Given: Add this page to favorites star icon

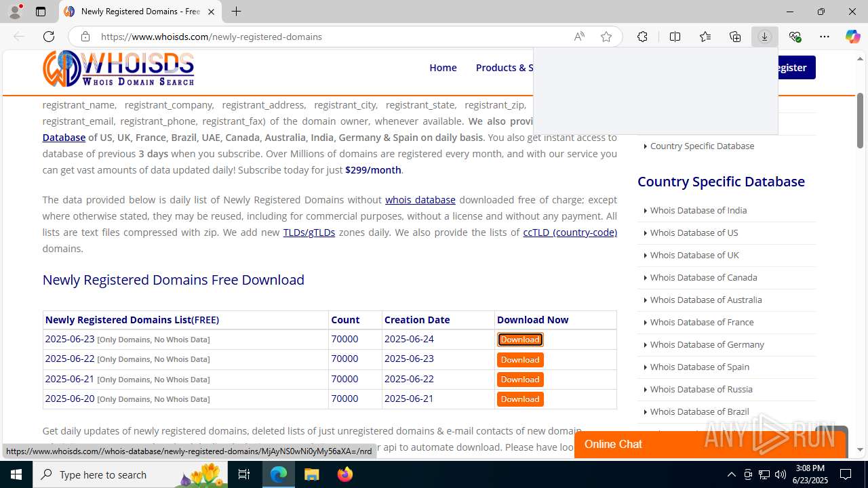Looking at the screenshot, I should (x=606, y=37).
